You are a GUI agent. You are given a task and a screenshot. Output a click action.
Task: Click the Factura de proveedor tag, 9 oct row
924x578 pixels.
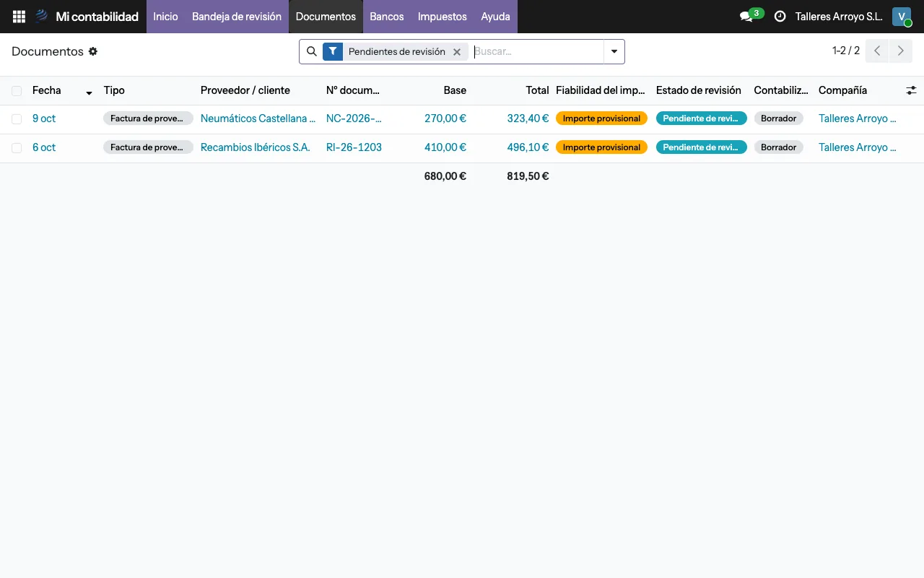(x=148, y=118)
